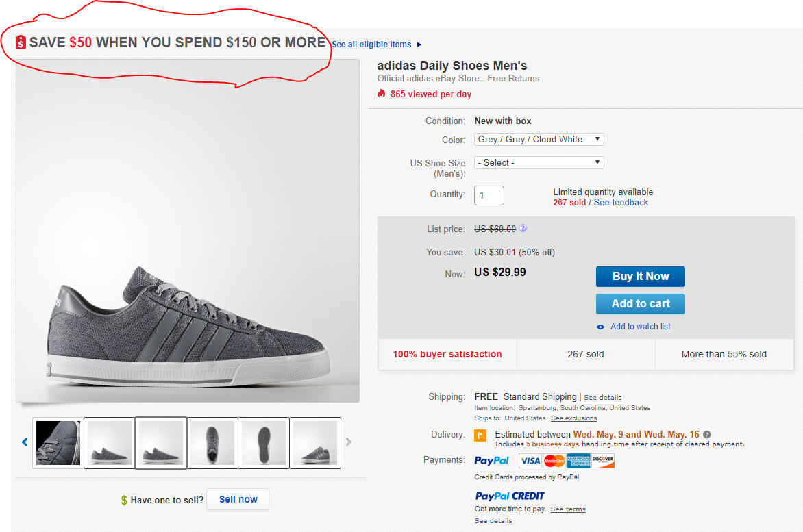Open the See feedback link
Image resolution: width=803 pixels, height=532 pixels.
click(x=621, y=203)
